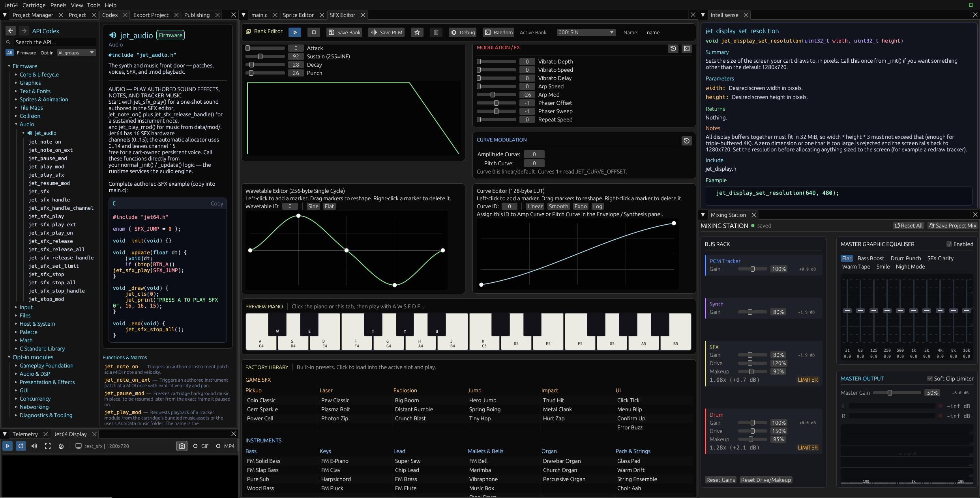Adjust the Sustain envelope slider
980x498 pixels.
tap(265, 56)
